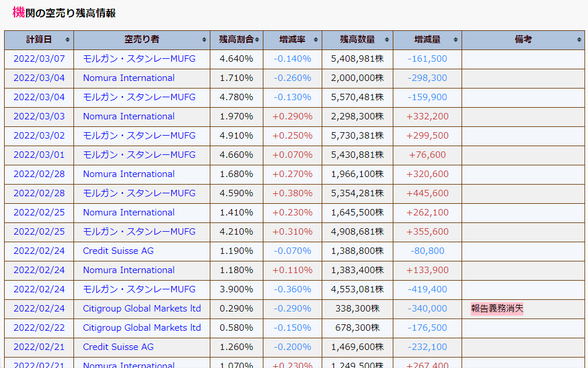Click the sort arrows in 計算日 header

(x=68, y=40)
